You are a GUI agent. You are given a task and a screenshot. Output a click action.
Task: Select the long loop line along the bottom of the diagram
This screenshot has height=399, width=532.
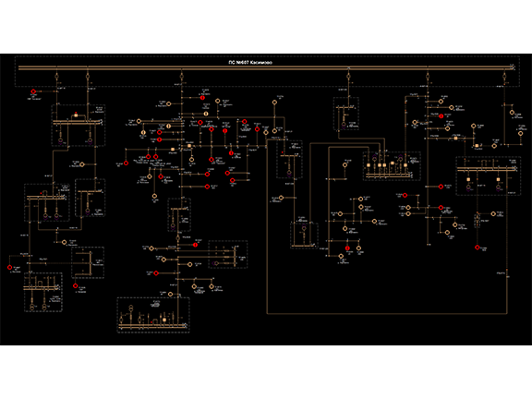coord(387,313)
